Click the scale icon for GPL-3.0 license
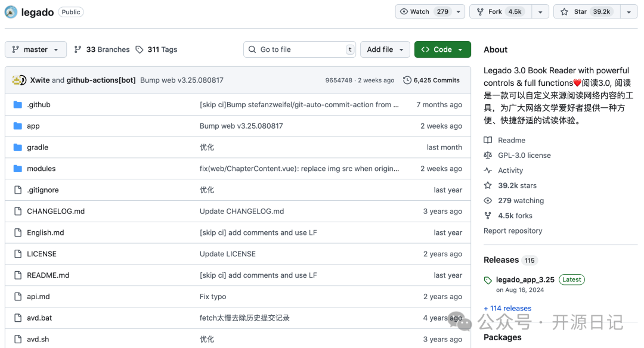Image resolution: width=644 pixels, height=348 pixels. coord(488,156)
